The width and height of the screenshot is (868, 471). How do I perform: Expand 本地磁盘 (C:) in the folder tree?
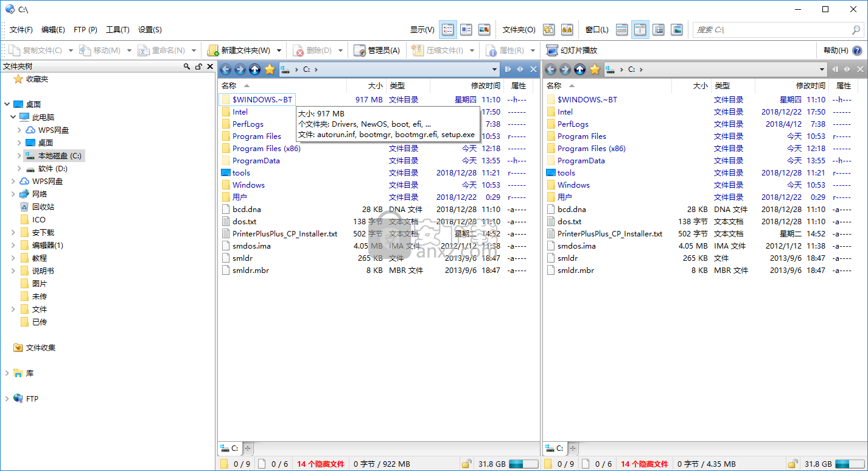tap(19, 156)
